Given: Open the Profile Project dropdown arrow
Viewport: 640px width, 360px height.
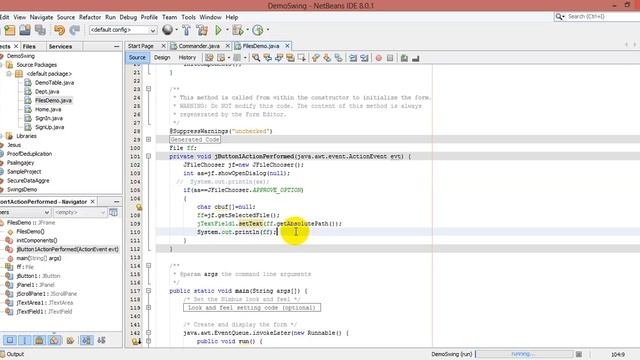Looking at the screenshot, I should click(268, 30).
